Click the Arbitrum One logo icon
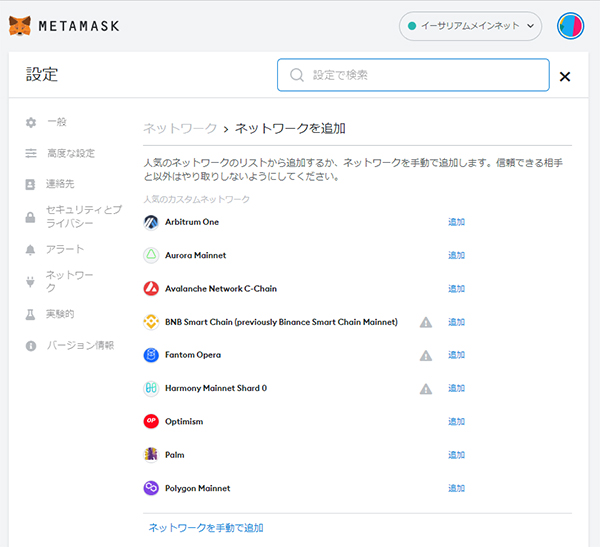 coord(151,222)
